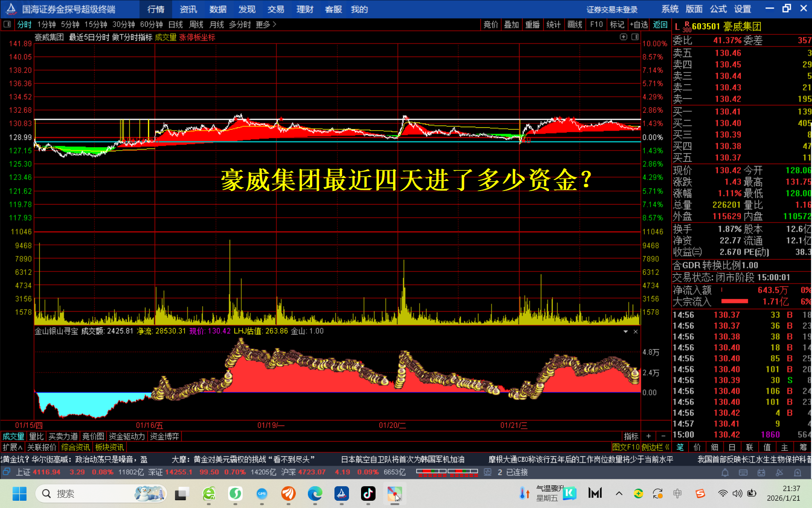Open the blue GMI app on taskbar

[x=262, y=493]
